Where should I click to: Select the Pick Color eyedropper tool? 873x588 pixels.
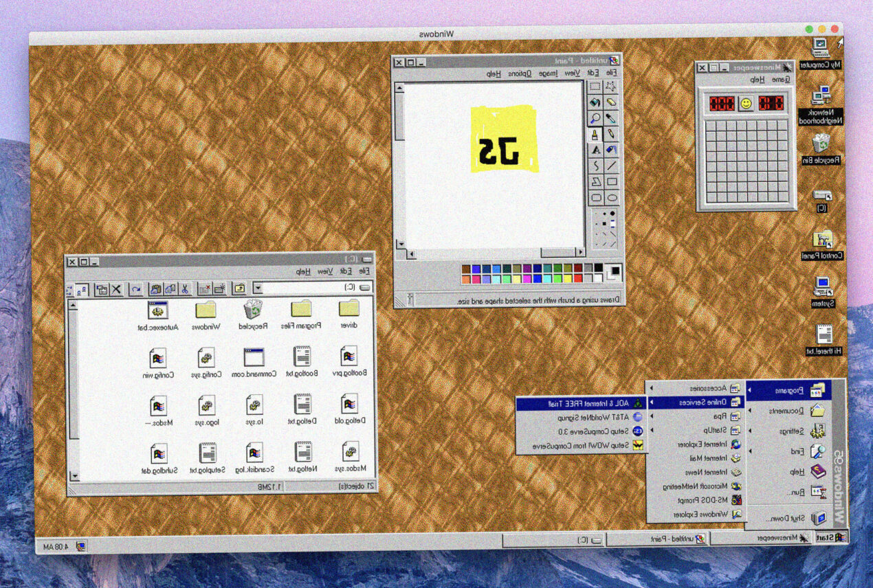(611, 118)
